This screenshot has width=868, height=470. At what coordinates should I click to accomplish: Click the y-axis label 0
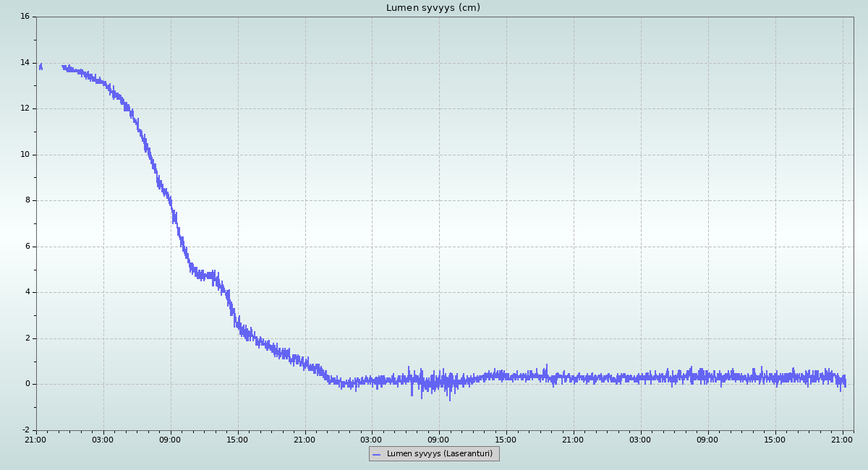tap(27, 384)
